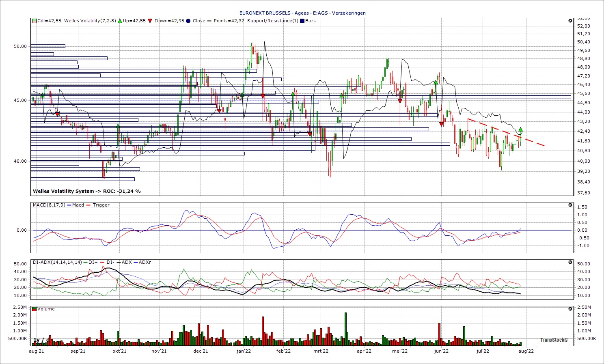Click the black Points line legend icon

(209, 21)
